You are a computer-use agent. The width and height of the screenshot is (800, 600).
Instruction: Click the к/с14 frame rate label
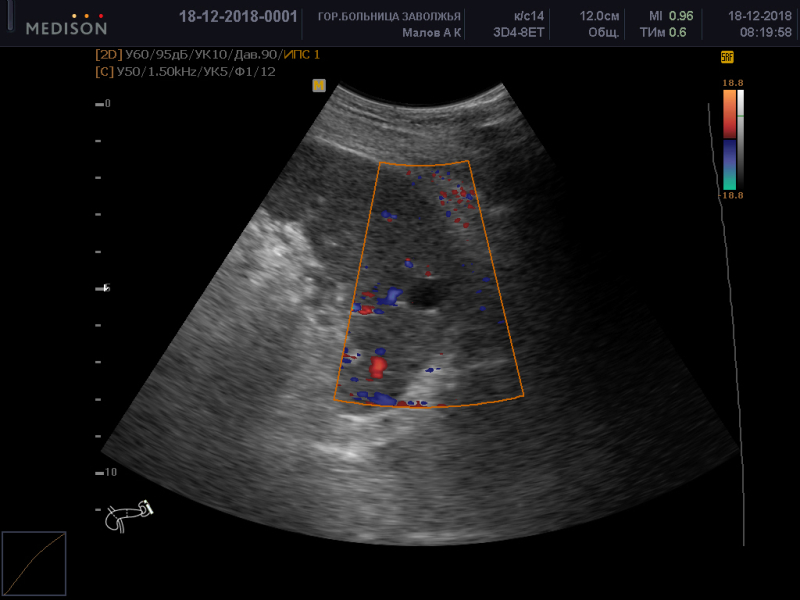[x=529, y=16]
